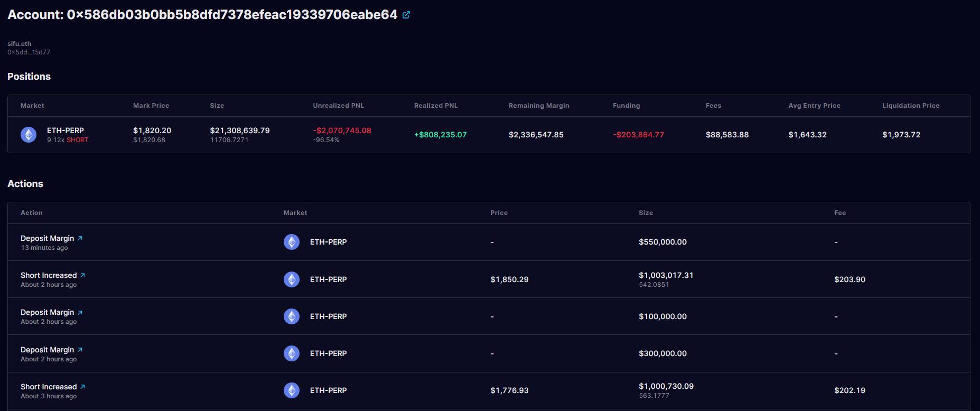Click the short address 0x5dd...15d77
This screenshot has height=411, width=980.
click(29, 52)
